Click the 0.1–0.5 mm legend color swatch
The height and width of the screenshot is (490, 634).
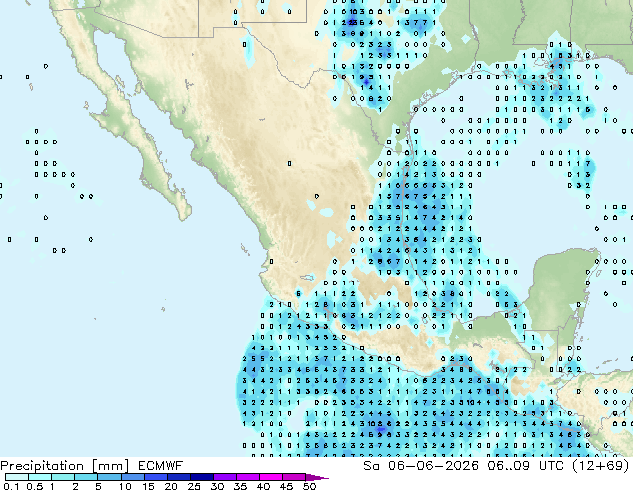coord(17,477)
